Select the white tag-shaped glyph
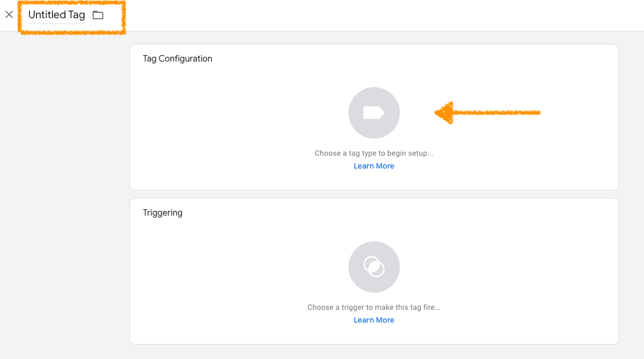The height and width of the screenshot is (359, 644). [374, 112]
